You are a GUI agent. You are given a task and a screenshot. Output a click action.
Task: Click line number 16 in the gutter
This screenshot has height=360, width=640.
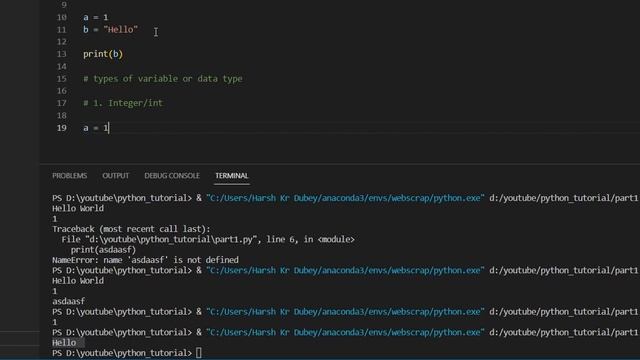(62, 91)
